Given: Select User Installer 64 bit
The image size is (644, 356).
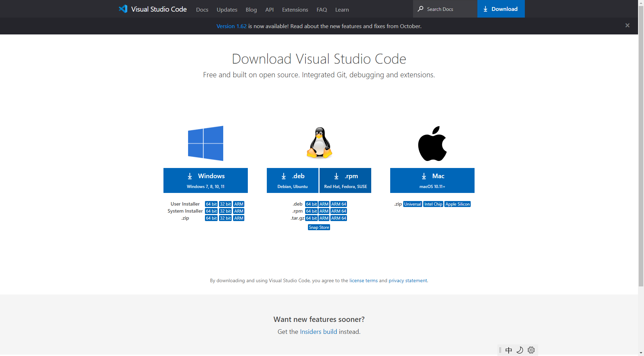Looking at the screenshot, I should click(211, 204).
